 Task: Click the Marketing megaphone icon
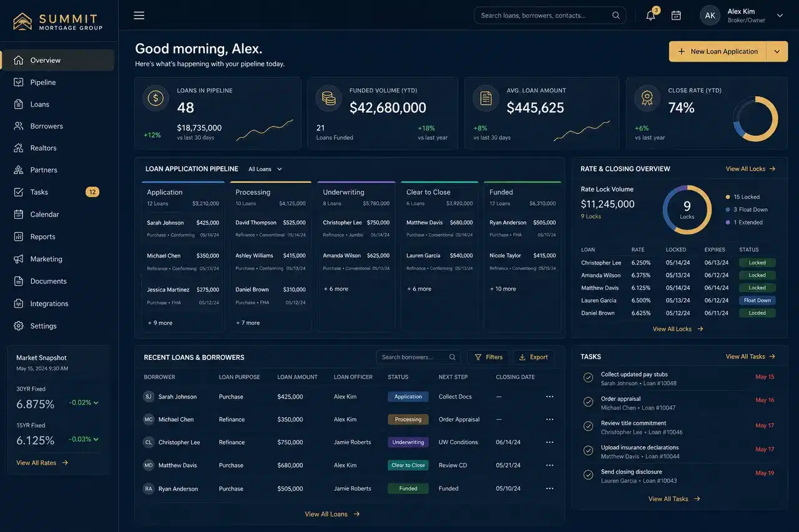pos(19,259)
